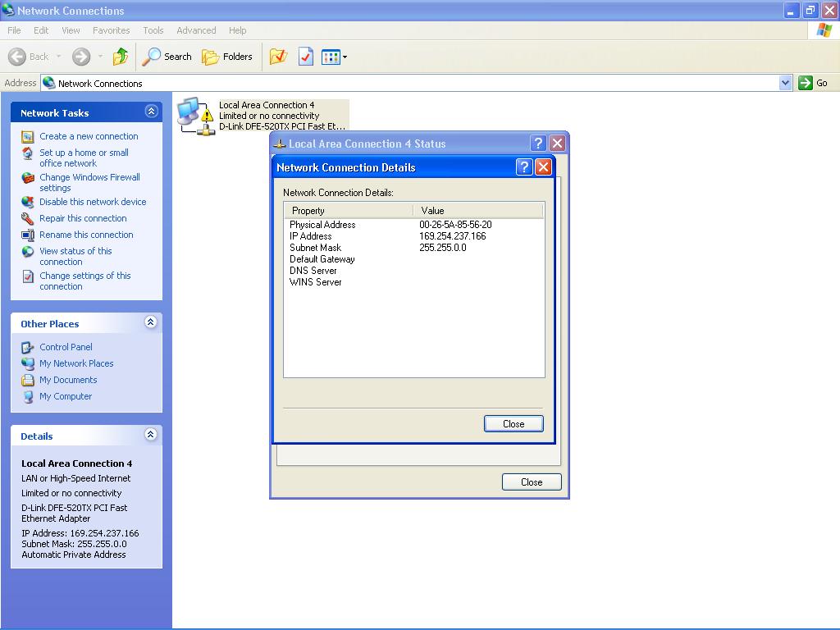Open the address bar dropdown arrow
This screenshot has width=840, height=630.
tap(785, 83)
